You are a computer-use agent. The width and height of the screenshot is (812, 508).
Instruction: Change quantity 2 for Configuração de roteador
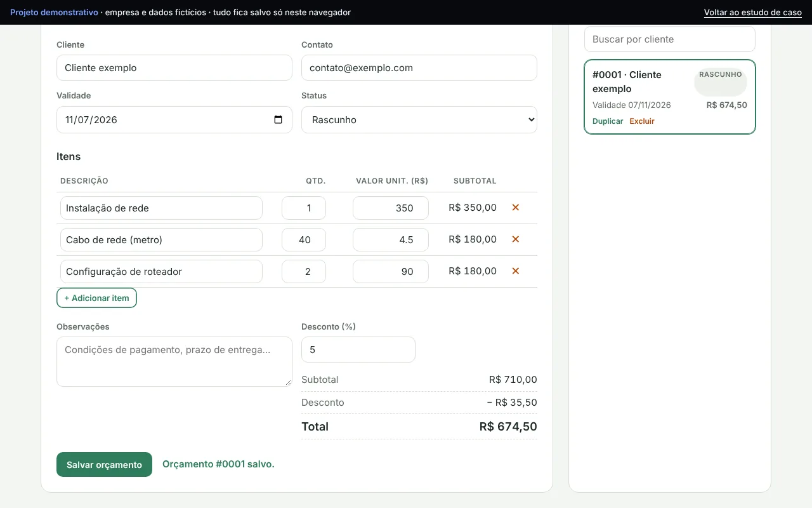point(304,271)
